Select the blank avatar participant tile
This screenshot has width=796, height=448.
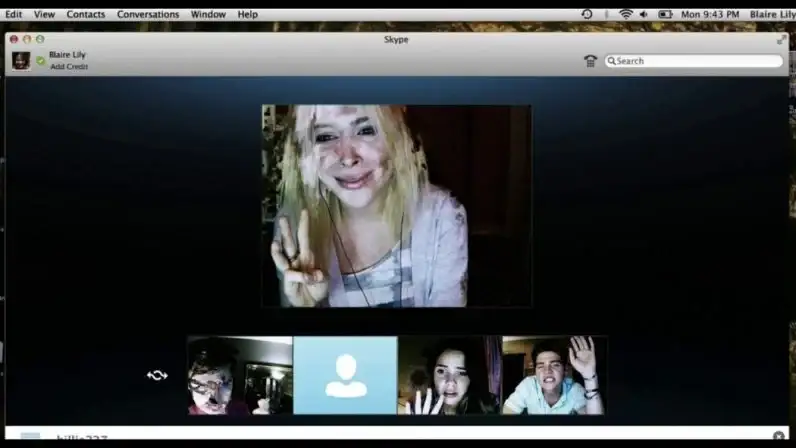pos(345,375)
